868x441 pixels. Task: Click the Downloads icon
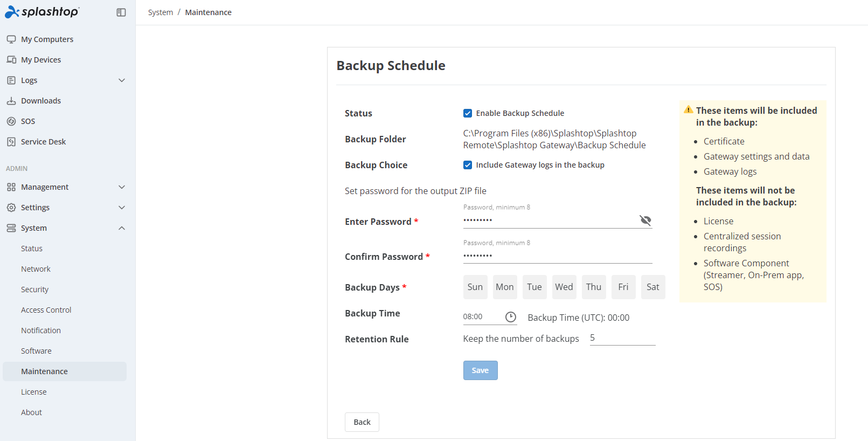point(11,101)
